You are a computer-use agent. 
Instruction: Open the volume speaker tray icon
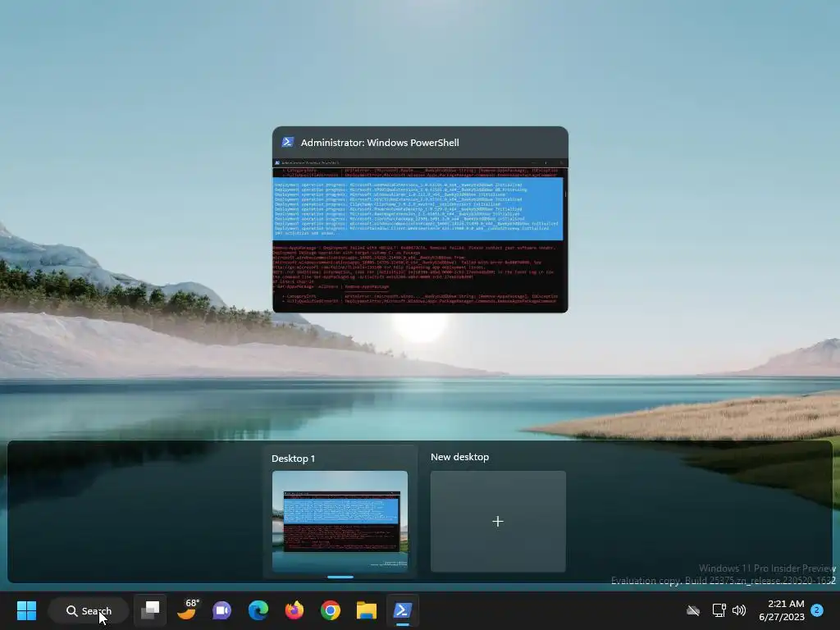[x=739, y=610]
